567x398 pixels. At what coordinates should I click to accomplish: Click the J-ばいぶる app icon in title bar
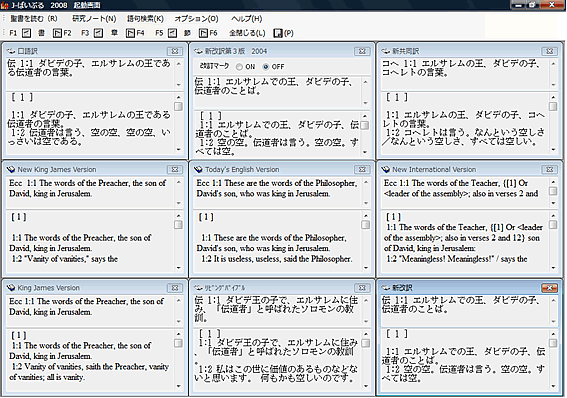[x=5, y=5]
